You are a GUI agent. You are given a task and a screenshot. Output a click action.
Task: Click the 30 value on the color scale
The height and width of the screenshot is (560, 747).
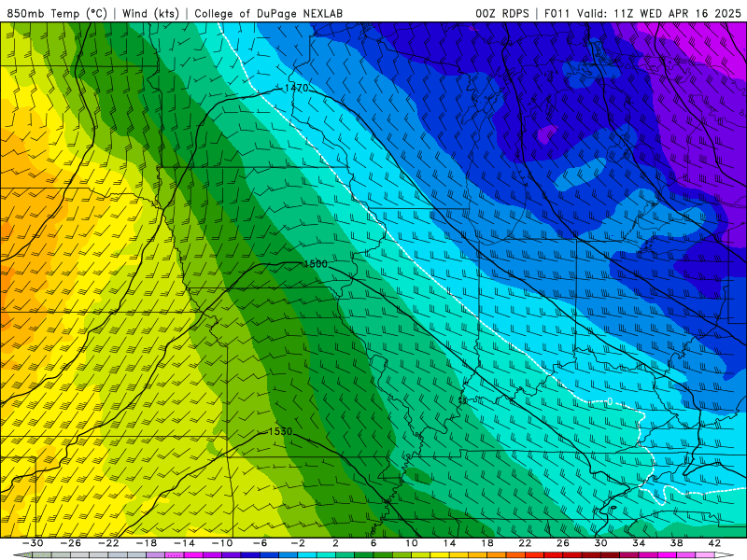(600, 543)
